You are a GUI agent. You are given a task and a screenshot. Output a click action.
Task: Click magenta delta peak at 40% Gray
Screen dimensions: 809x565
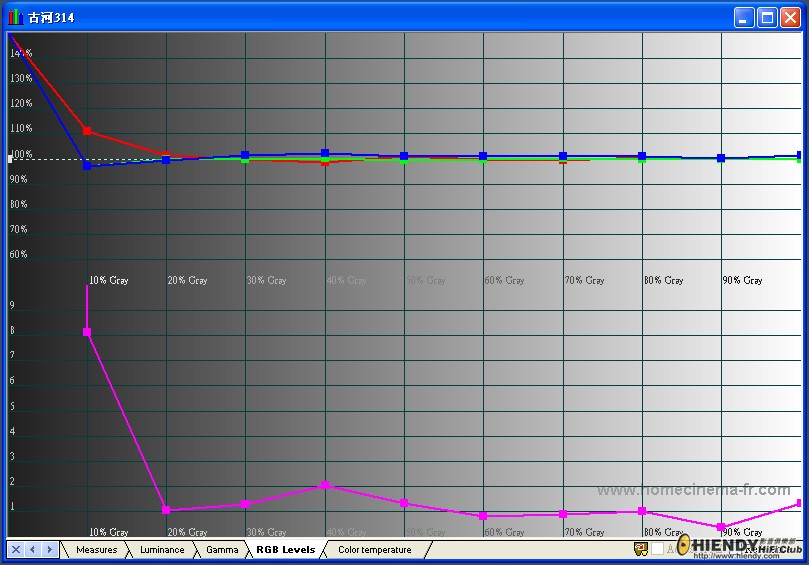pos(325,485)
